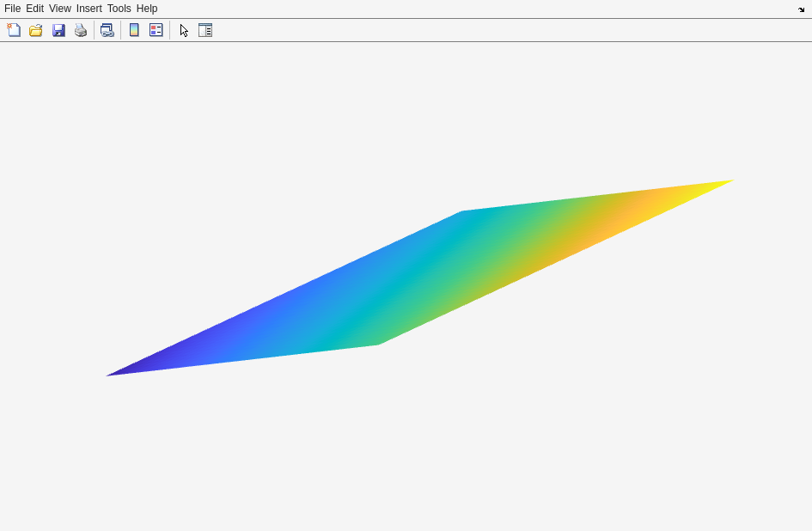Enable Edit Plot arrow cursor mode
The width and height of the screenshot is (812, 531).
tap(184, 30)
